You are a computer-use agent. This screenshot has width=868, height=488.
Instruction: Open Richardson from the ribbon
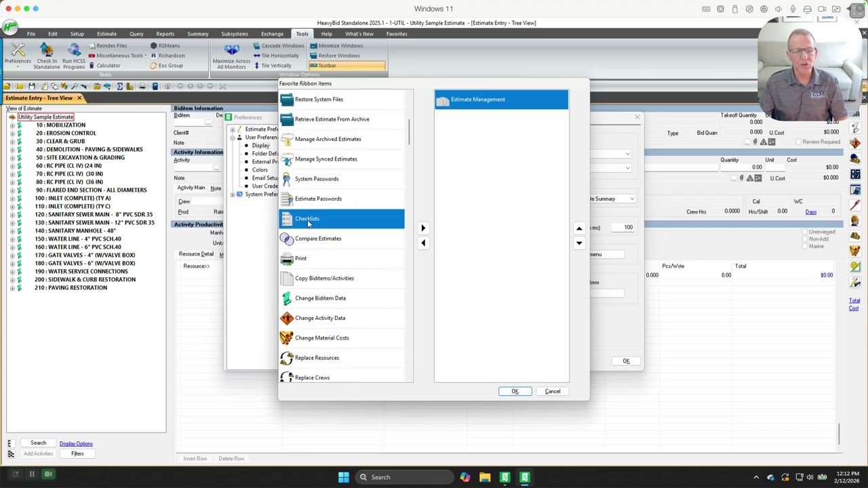(167, 56)
